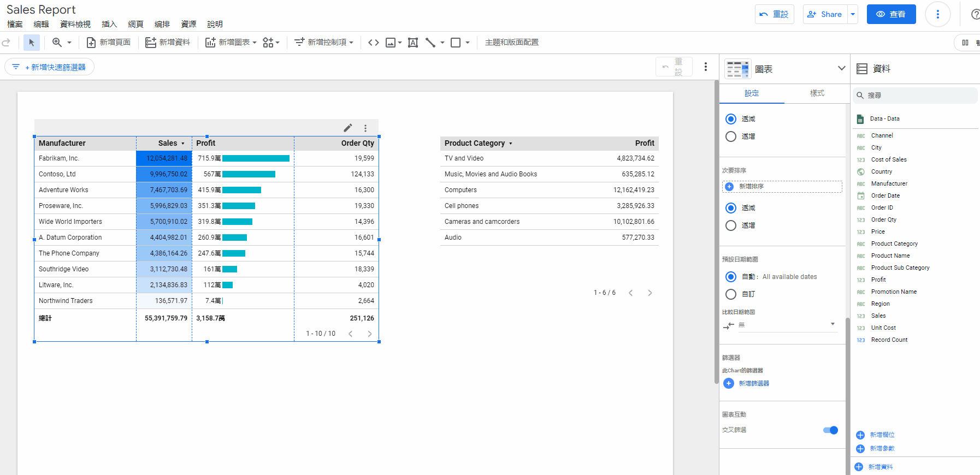Screen dimensions: 980x475
Task: Click the pencil edit icon above table
Action: coord(348,128)
